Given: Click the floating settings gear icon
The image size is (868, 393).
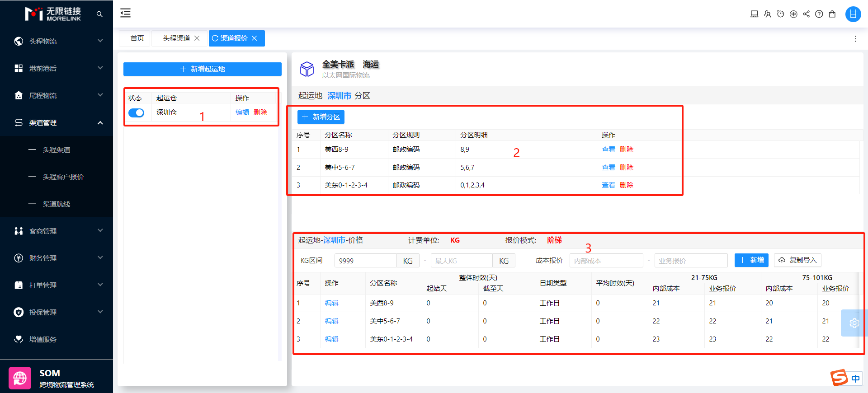Looking at the screenshot, I should click(854, 323).
